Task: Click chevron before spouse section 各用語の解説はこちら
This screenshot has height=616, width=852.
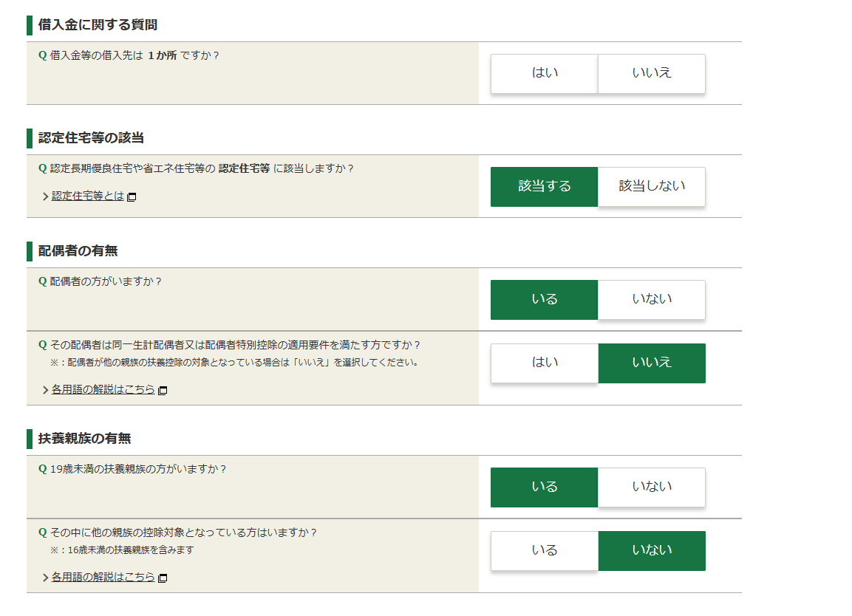Action: pyautogui.click(x=46, y=390)
